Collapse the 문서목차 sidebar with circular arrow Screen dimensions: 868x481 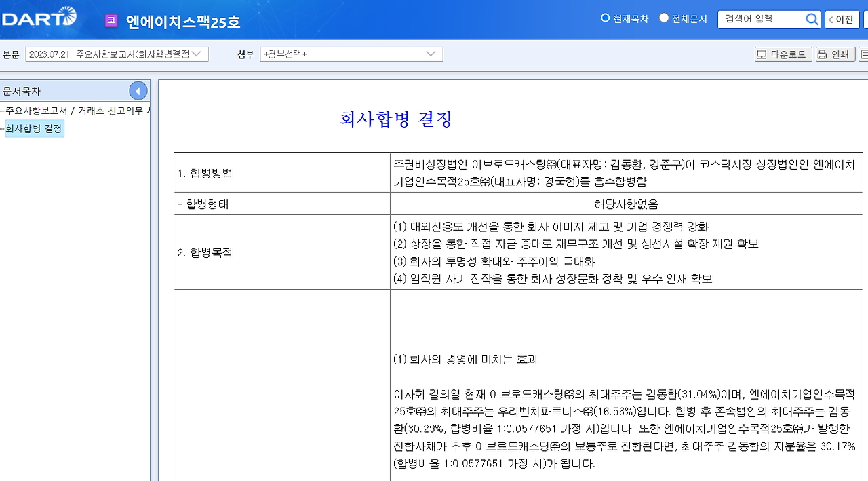[138, 90]
